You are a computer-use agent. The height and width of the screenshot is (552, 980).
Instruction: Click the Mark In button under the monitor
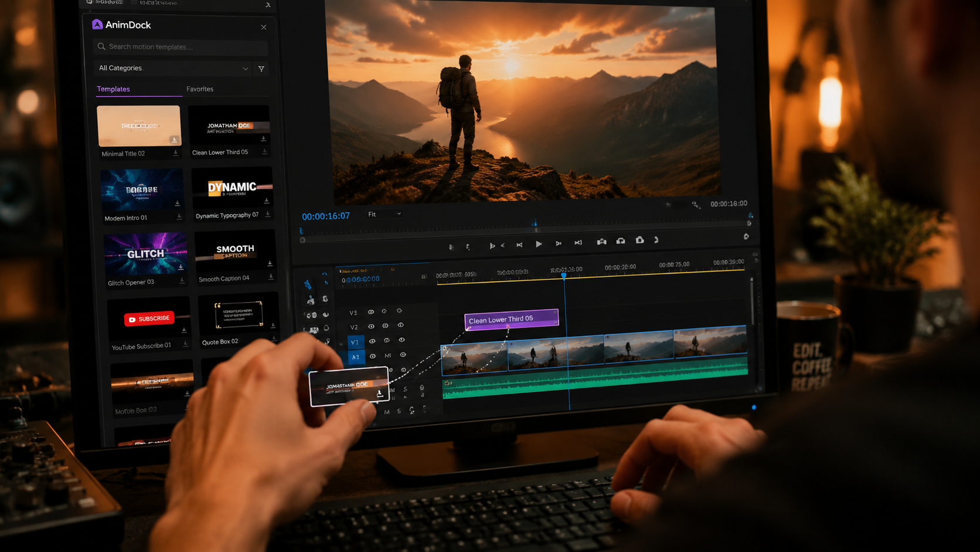451,247
